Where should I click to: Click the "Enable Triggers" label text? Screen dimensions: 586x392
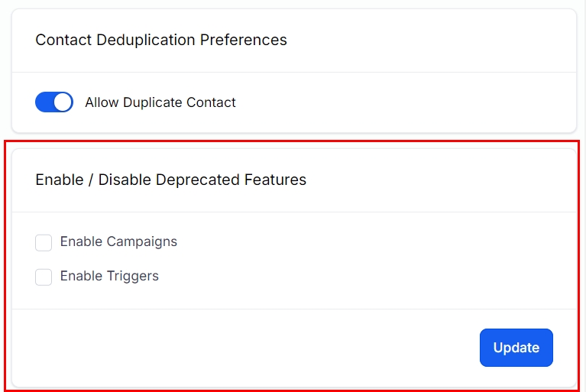point(109,277)
